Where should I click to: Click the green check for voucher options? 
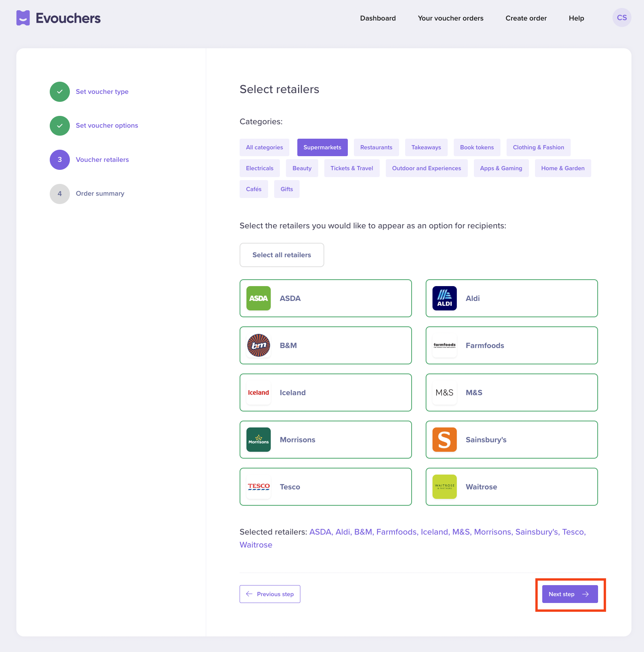(x=60, y=126)
